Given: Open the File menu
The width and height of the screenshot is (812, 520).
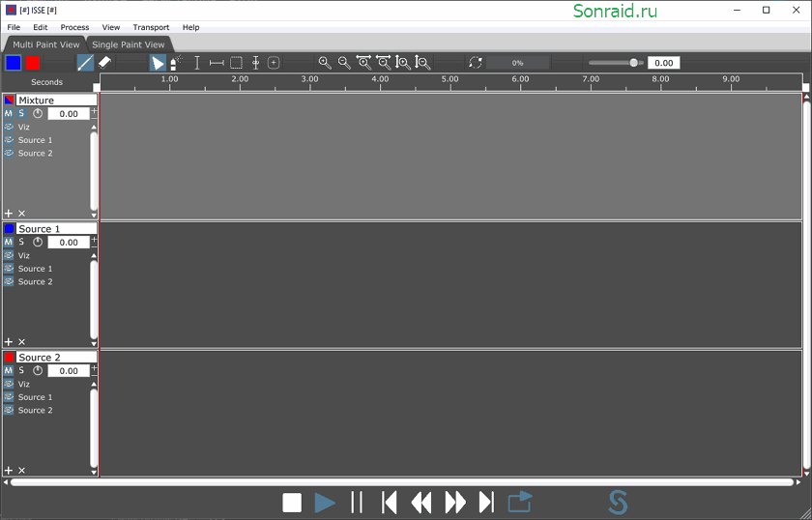Looking at the screenshot, I should tap(14, 27).
